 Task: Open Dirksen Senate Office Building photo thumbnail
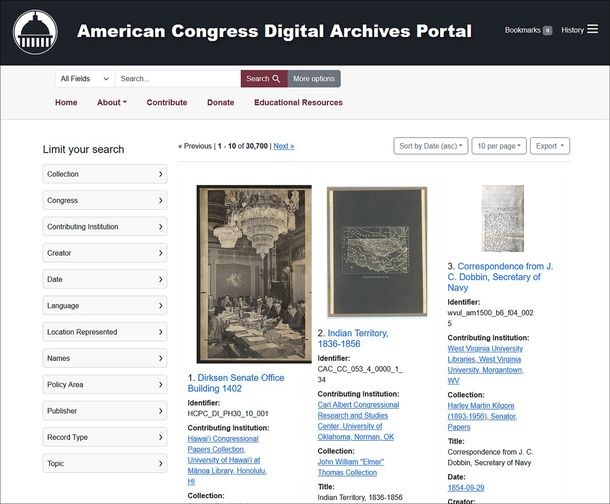[x=253, y=274]
